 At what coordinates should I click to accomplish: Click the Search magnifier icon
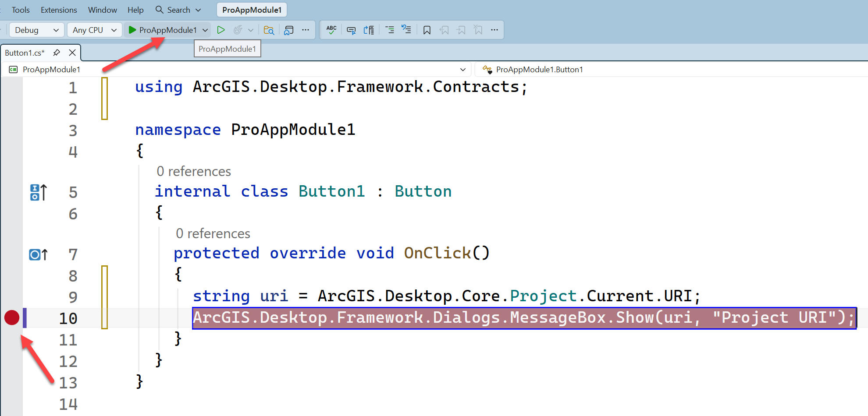tap(160, 10)
